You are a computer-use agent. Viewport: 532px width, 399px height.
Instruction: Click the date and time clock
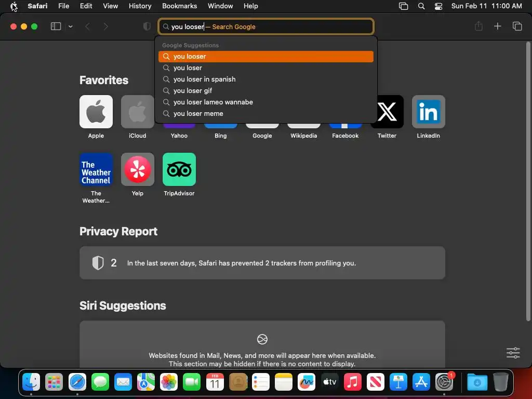(486, 6)
